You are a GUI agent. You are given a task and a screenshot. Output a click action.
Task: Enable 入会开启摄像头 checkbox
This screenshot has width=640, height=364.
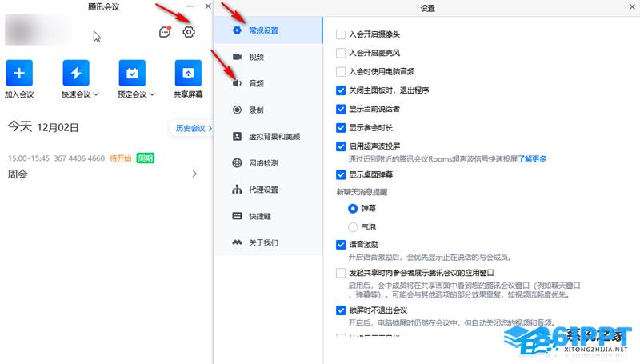[341, 34]
